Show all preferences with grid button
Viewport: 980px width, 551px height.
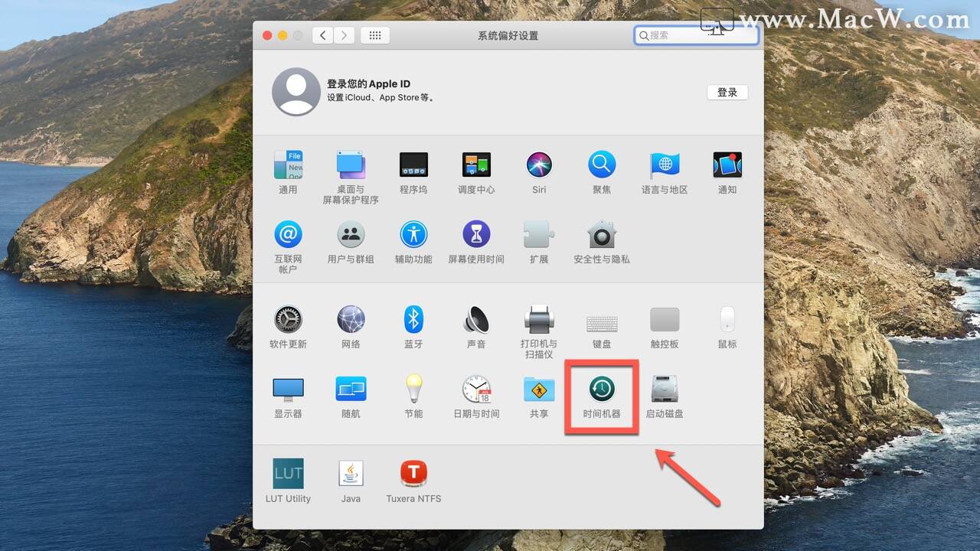[375, 35]
